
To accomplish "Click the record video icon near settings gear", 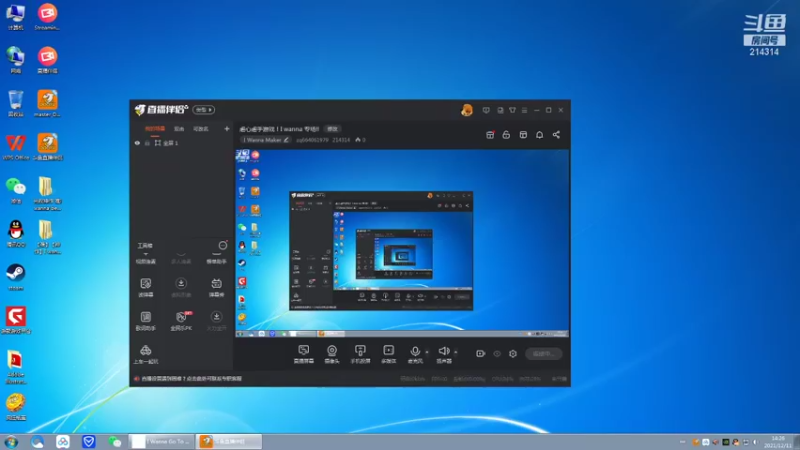I will coord(481,354).
